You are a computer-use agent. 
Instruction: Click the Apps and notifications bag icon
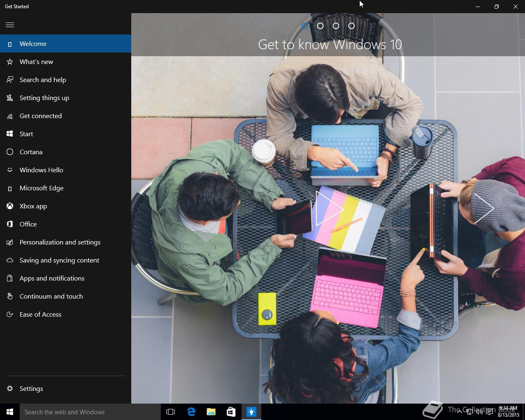pyautogui.click(x=10, y=278)
